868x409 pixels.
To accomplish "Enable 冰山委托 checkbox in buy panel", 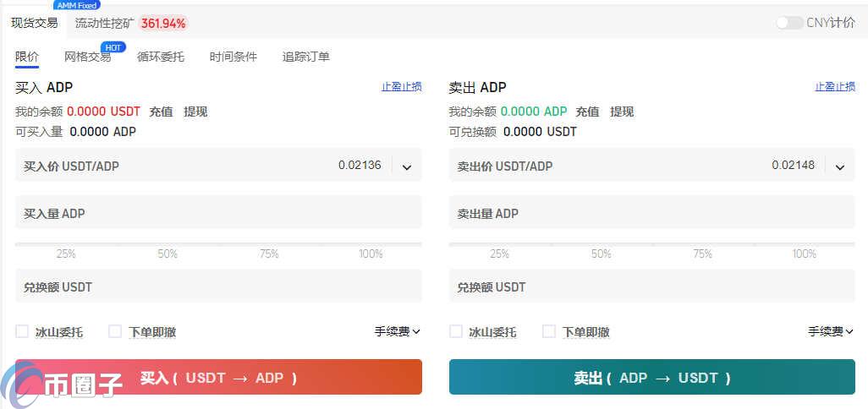I will (22, 332).
